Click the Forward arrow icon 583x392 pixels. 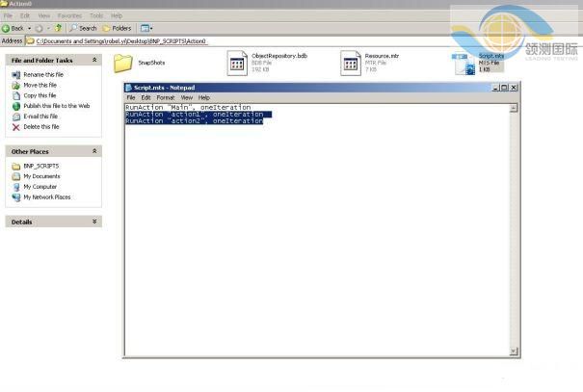coord(40,28)
